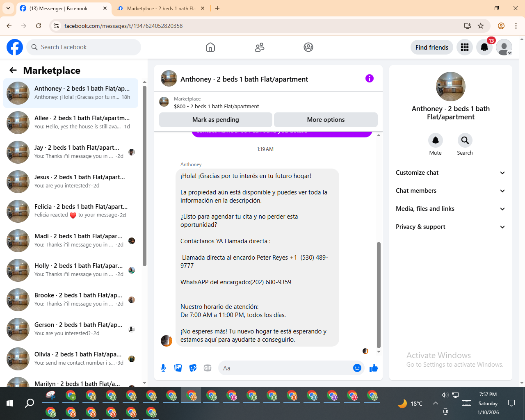The height and width of the screenshot is (420, 525).
Task: Click the Search Facebook field
Action: click(84, 47)
